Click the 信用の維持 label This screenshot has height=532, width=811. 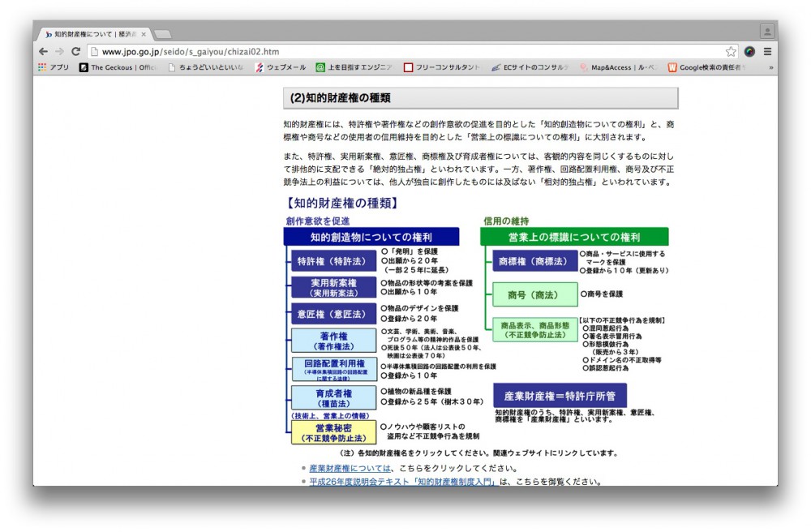pos(506,221)
